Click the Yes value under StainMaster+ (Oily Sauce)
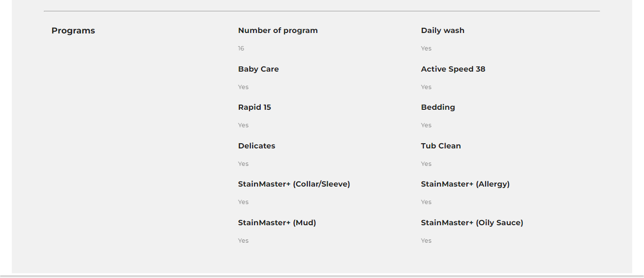644x278 pixels. pos(426,241)
